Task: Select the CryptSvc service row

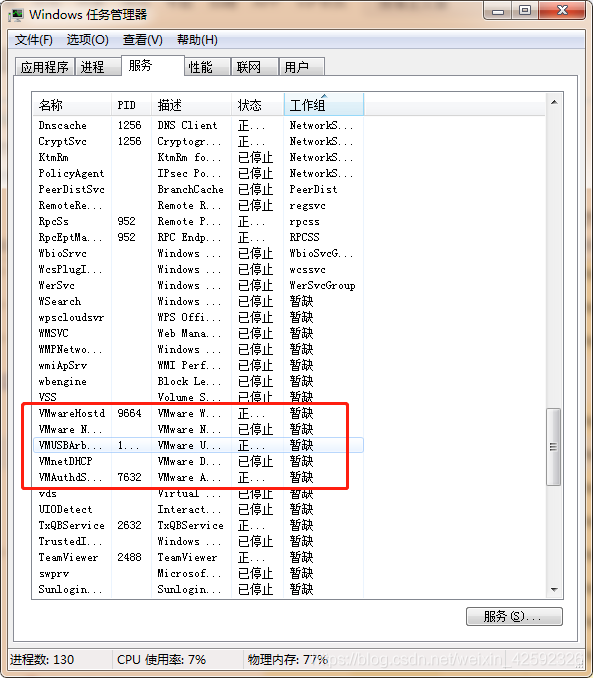Action: click(x=198, y=141)
